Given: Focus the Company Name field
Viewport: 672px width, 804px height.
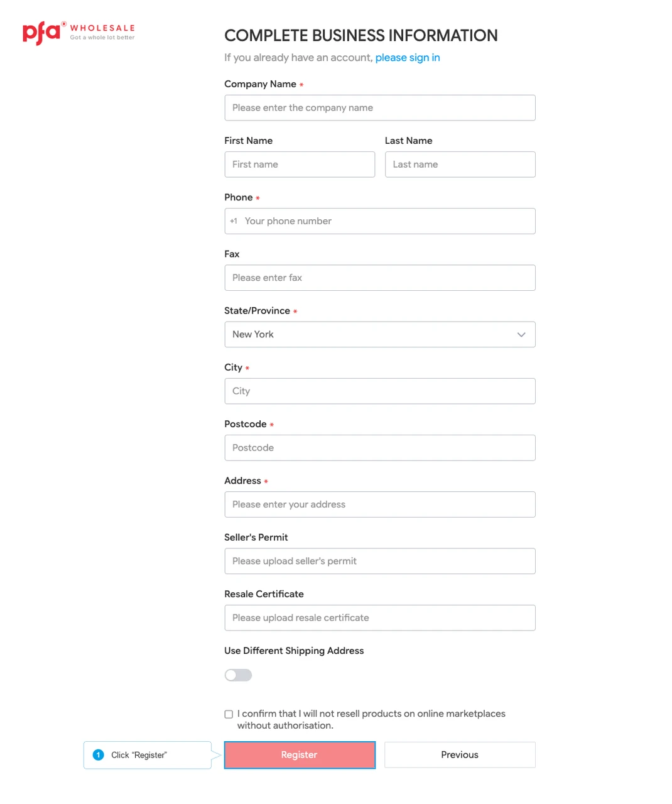Looking at the screenshot, I should [380, 108].
